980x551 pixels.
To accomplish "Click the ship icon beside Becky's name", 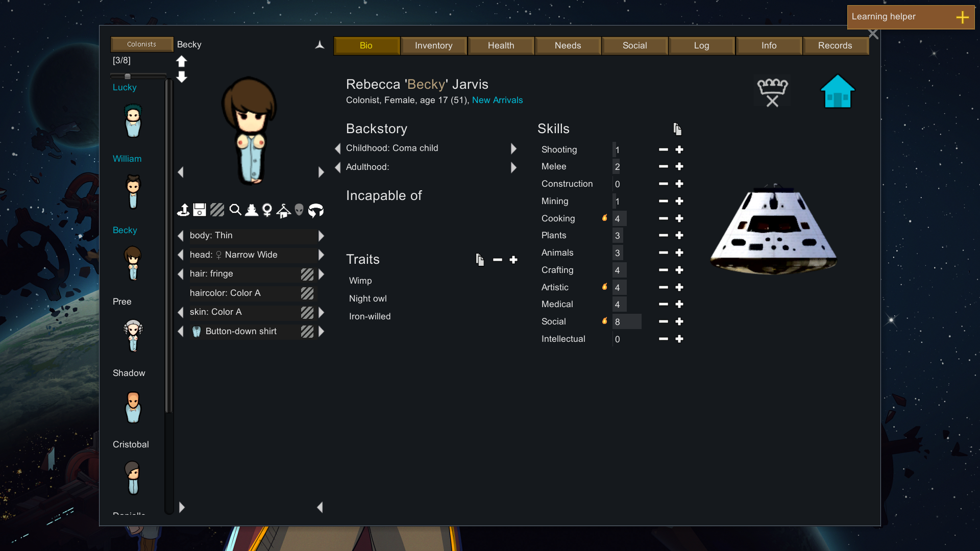I will 320,45.
